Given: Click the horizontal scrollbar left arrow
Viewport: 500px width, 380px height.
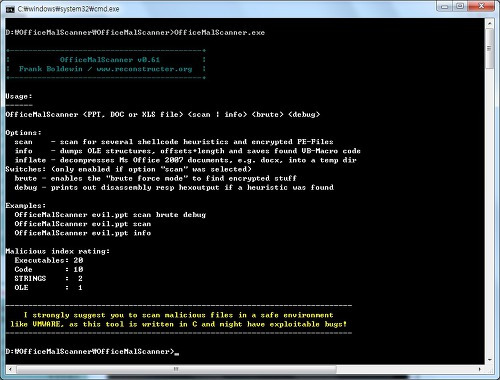Looking at the screenshot, I should (10, 369).
